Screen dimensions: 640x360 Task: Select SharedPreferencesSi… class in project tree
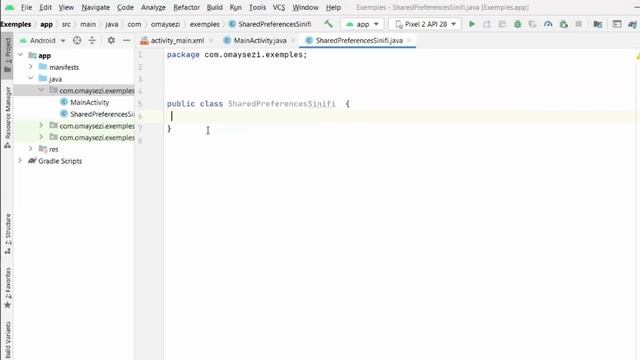point(102,114)
